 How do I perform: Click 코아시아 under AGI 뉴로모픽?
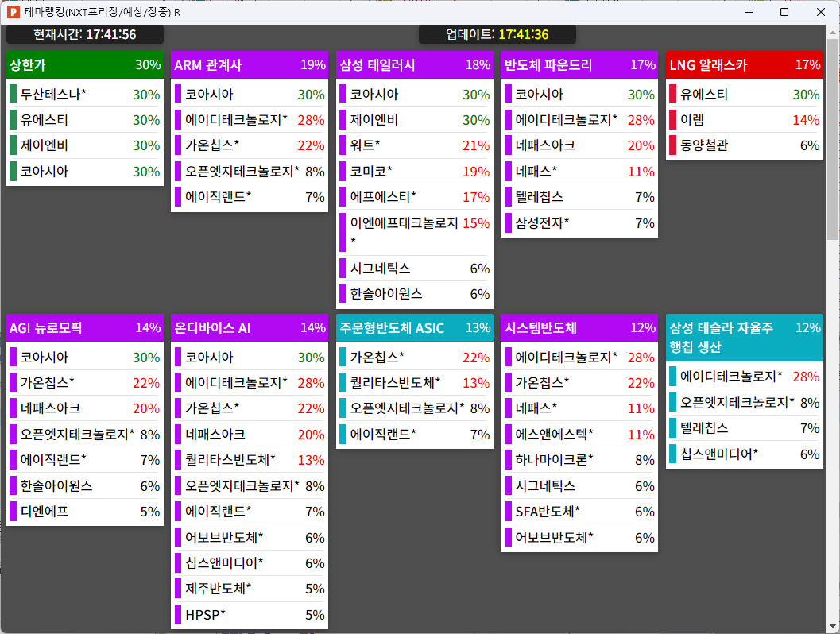click(85, 358)
